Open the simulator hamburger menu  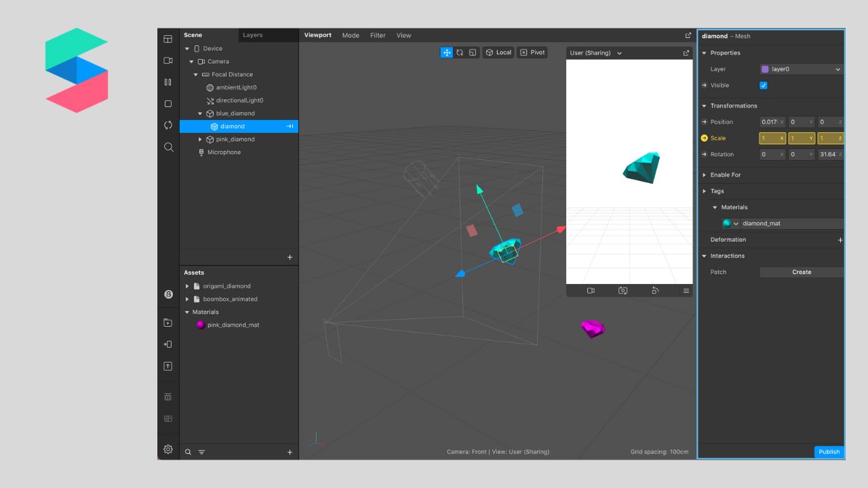(x=686, y=291)
